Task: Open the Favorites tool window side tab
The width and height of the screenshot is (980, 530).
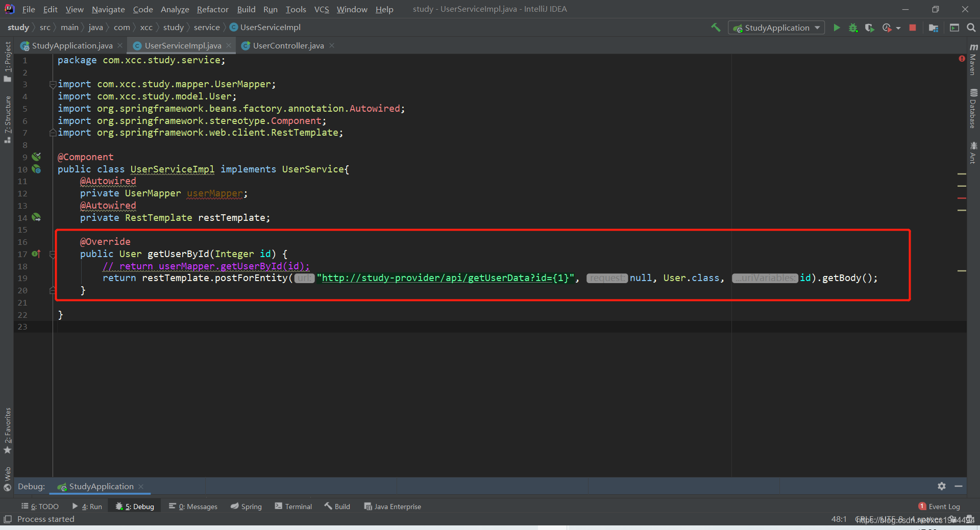Action: pos(7,431)
